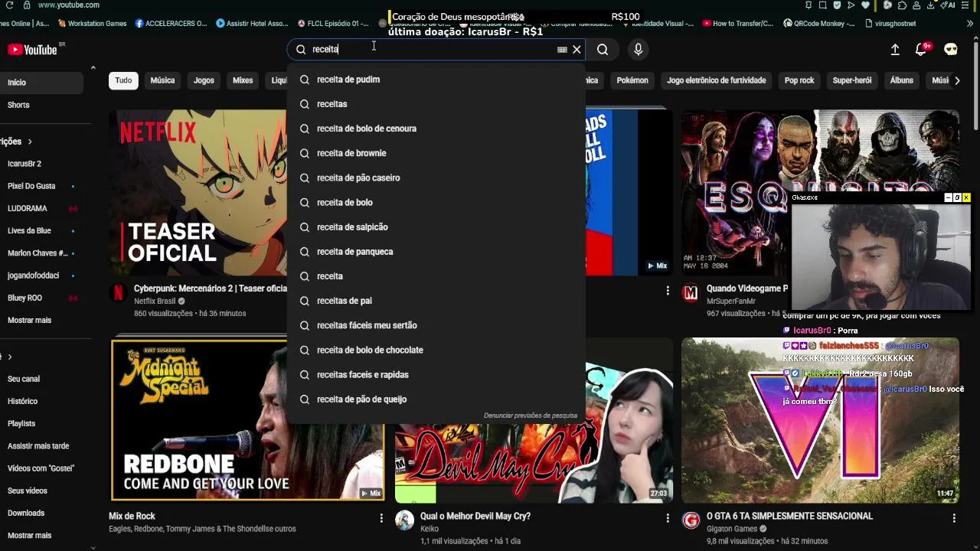Start voice search with the microphone

638,50
